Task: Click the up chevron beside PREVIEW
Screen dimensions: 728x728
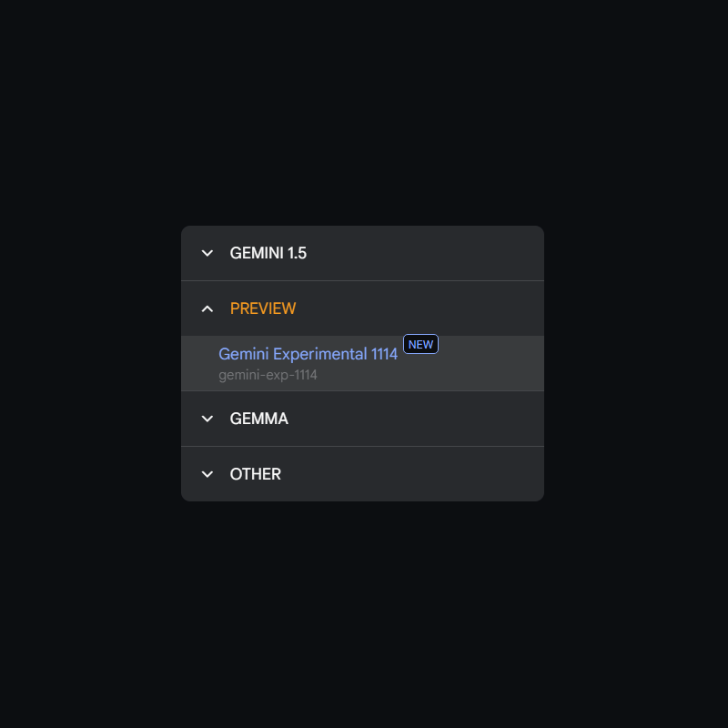Action: point(207,308)
